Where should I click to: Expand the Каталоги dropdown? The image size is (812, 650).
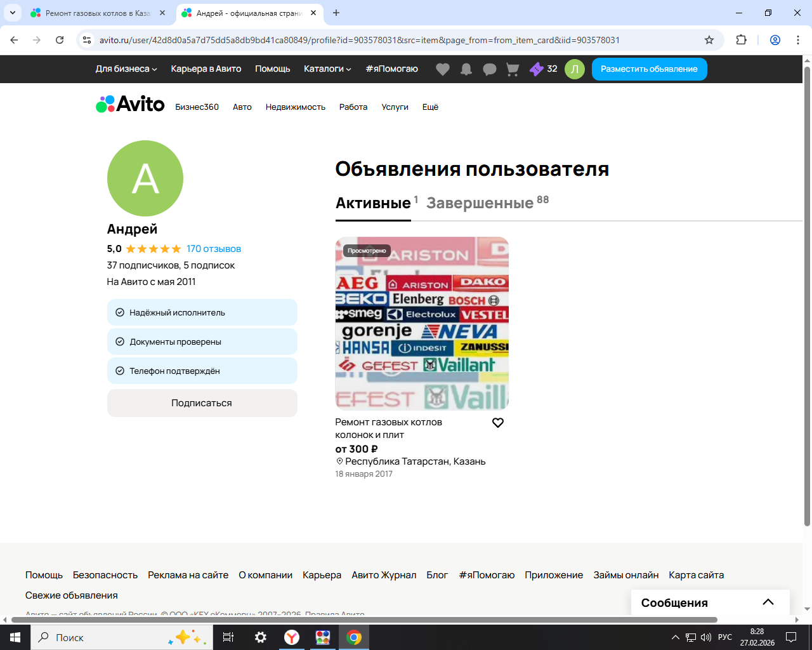(327, 69)
